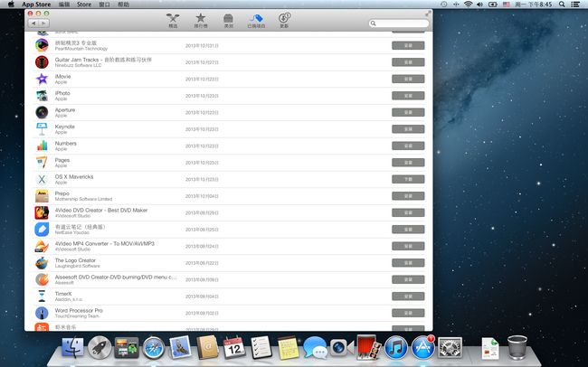Open Trash from the Dock
The width and height of the screenshot is (588, 367).
coord(517,347)
